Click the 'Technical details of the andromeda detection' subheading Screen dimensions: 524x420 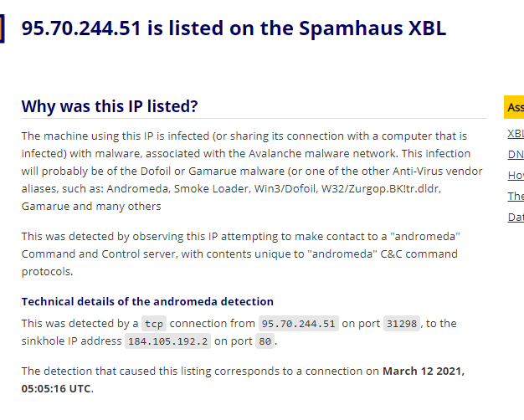coord(147,301)
